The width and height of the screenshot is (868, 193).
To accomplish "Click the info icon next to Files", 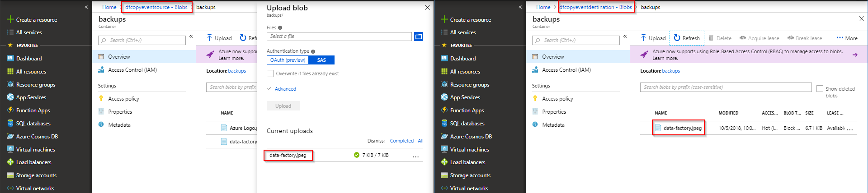I will (280, 28).
